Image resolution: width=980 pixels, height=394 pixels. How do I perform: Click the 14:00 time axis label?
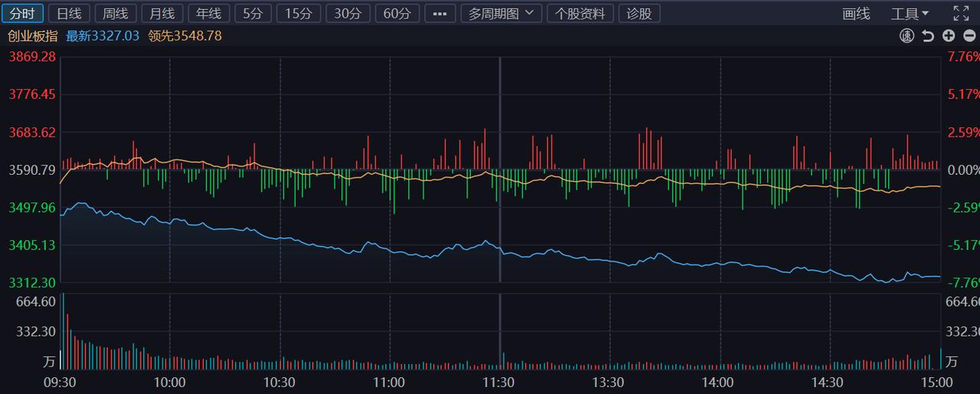718,382
